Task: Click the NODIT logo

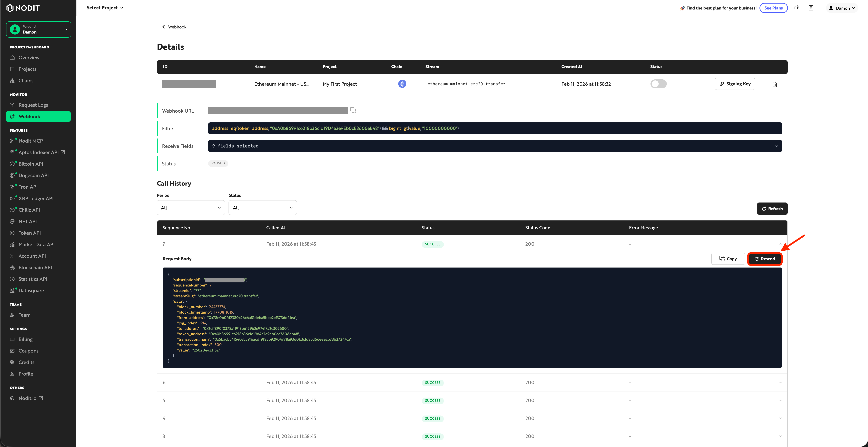Action: coord(23,8)
